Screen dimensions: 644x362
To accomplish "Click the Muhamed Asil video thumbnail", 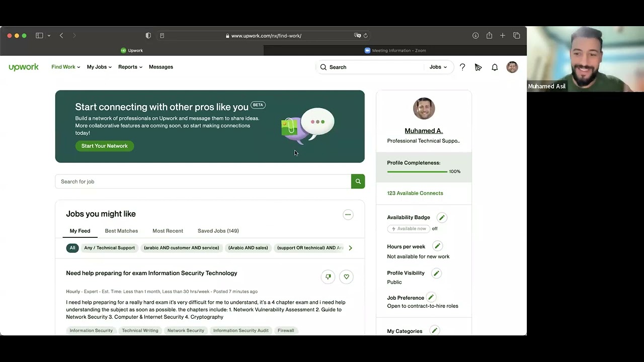I will point(585,59).
